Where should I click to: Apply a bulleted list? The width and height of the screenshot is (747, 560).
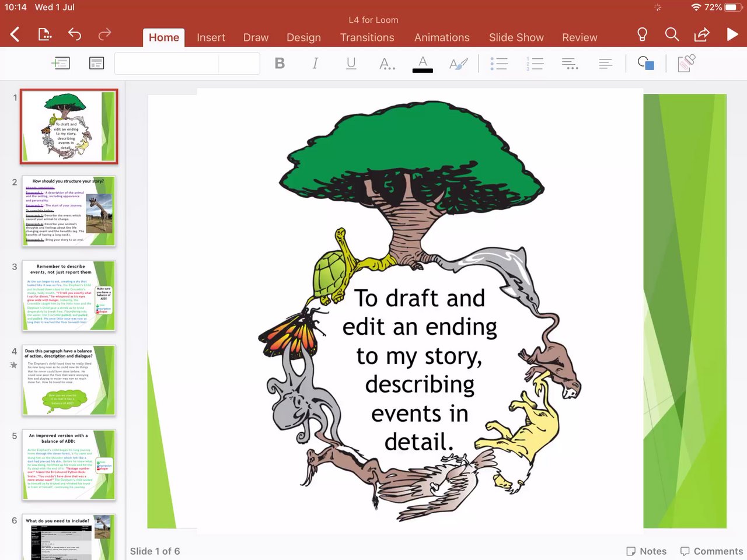[499, 63]
